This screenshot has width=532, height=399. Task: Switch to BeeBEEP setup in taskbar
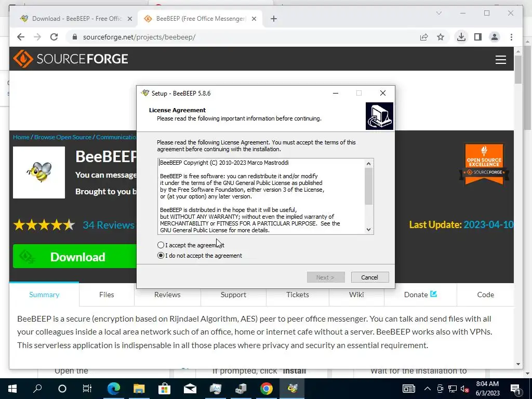[x=292, y=389]
